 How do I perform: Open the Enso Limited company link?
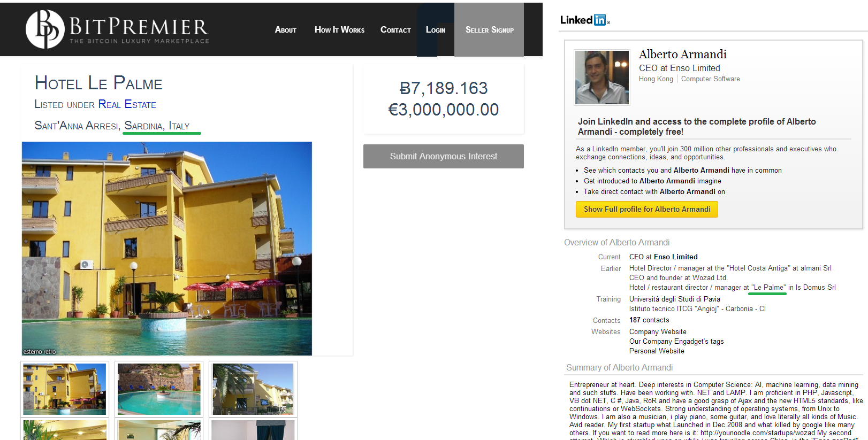pos(675,257)
